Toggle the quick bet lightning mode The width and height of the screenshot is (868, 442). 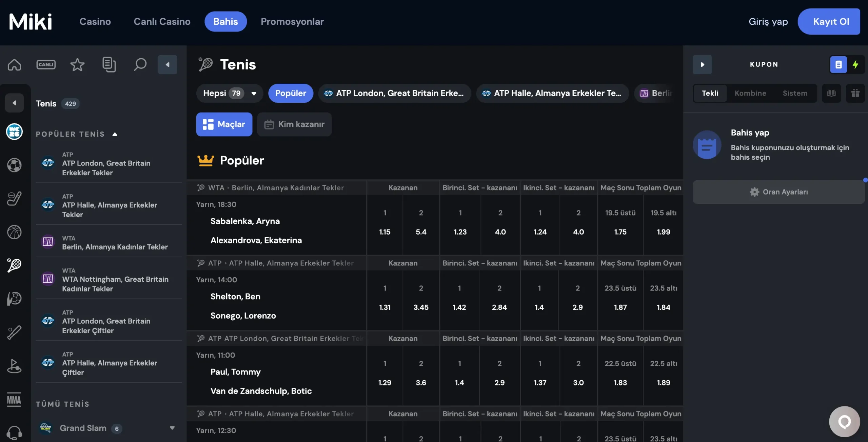pos(855,64)
